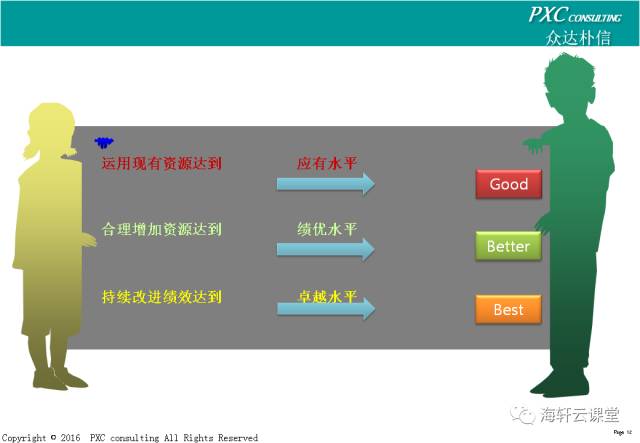Click the 应有水平 label

point(326,163)
